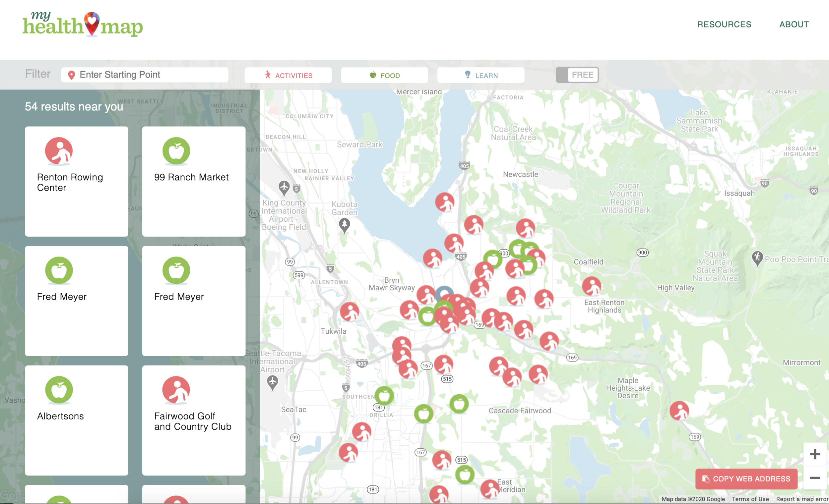
Task: Zoom in on the map
Action: (x=814, y=454)
